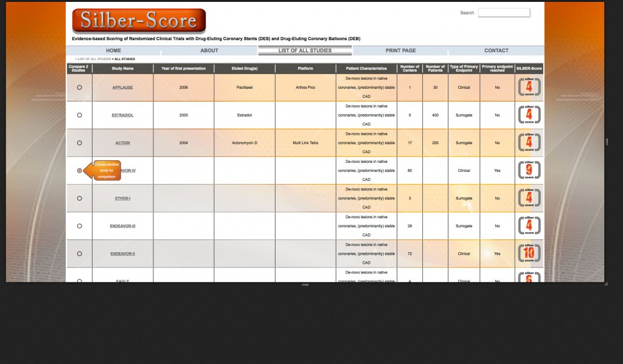
Task: Click the resize grip at the window's bottom-right corner
Action: pyautogui.click(x=606, y=283)
